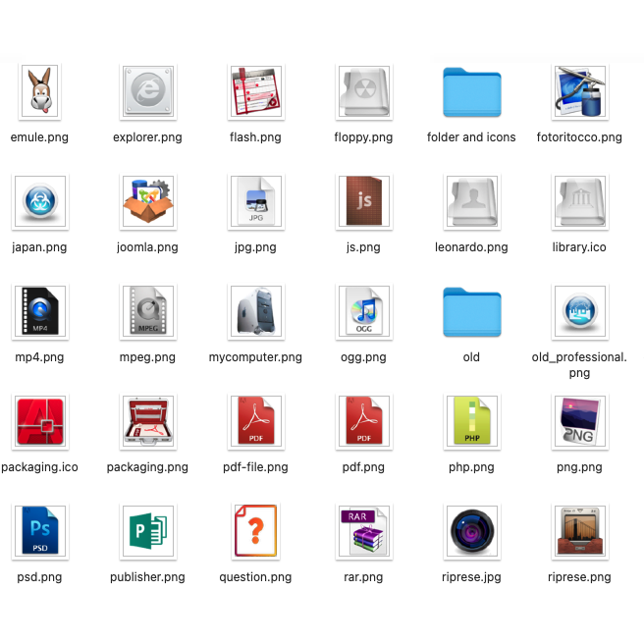Select the pdf-file.png Acrobat icon
The height and width of the screenshot is (644, 644).
(256, 422)
